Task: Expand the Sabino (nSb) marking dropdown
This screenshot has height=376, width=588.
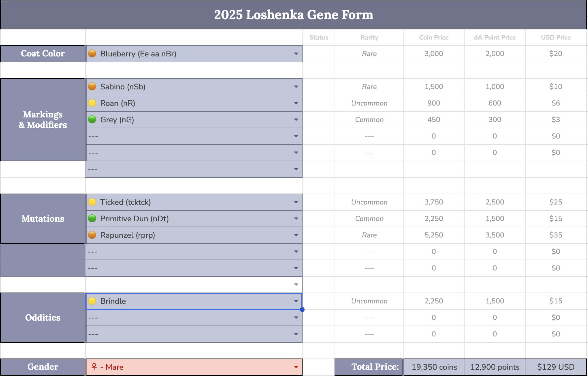Action: [x=296, y=87]
